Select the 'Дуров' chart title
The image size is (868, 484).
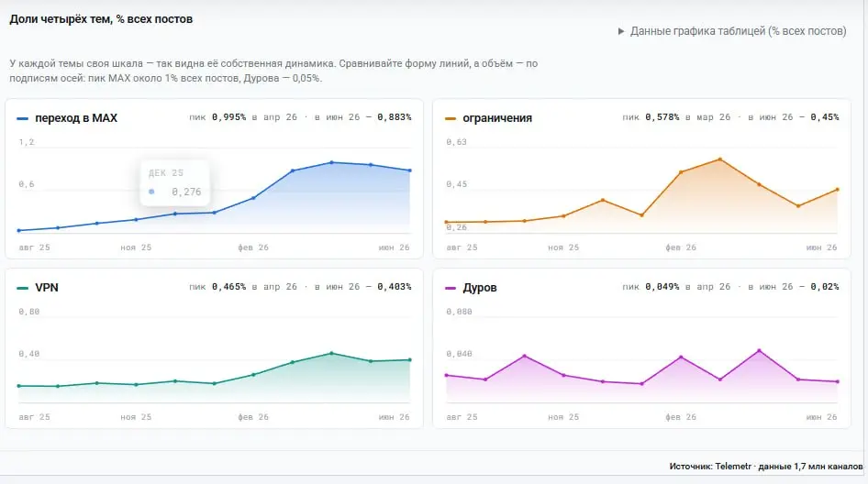tap(479, 288)
